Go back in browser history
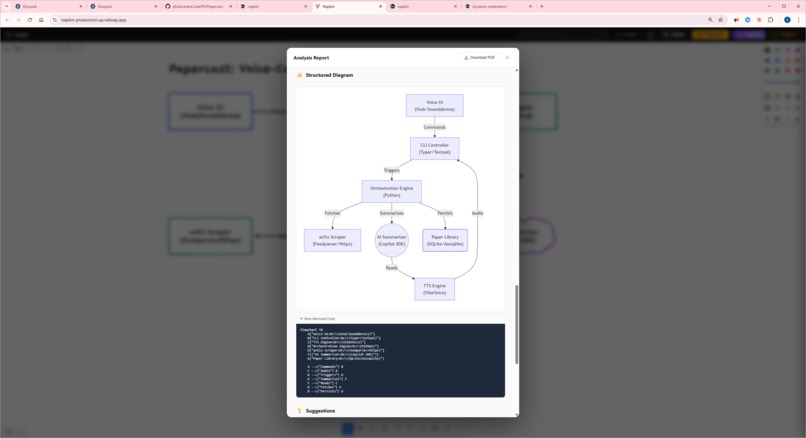This screenshot has height=438, width=806. coord(7,20)
